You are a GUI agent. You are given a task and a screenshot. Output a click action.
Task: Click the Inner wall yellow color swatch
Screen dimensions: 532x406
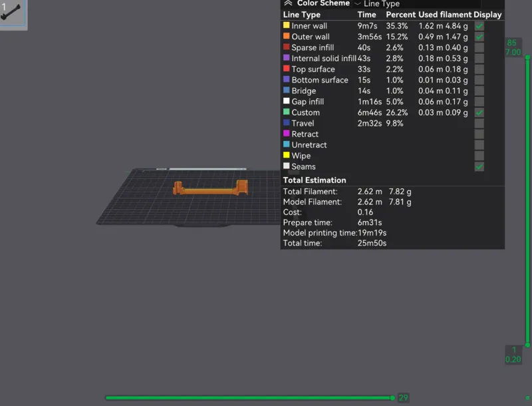coord(287,25)
